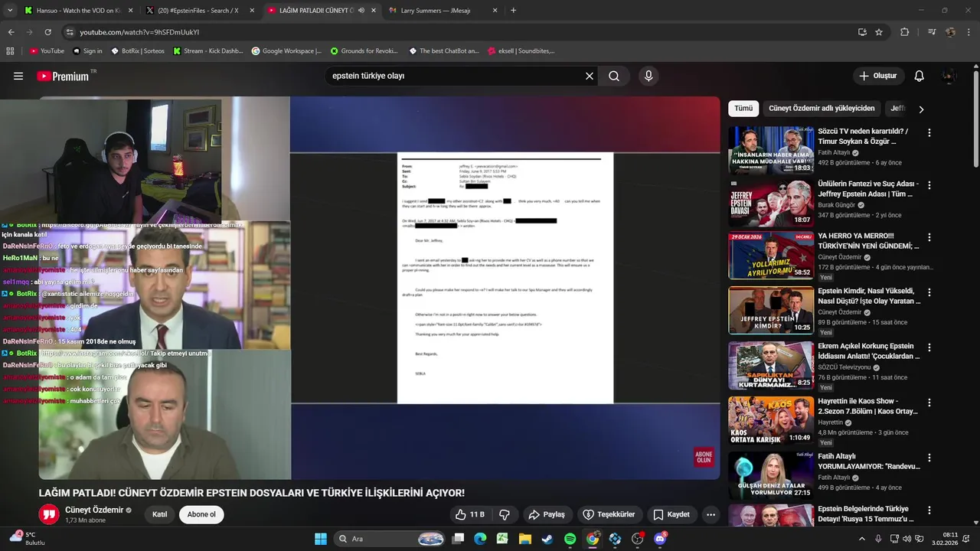
Task: Open account avatar menu on YouTube
Action: (949, 76)
